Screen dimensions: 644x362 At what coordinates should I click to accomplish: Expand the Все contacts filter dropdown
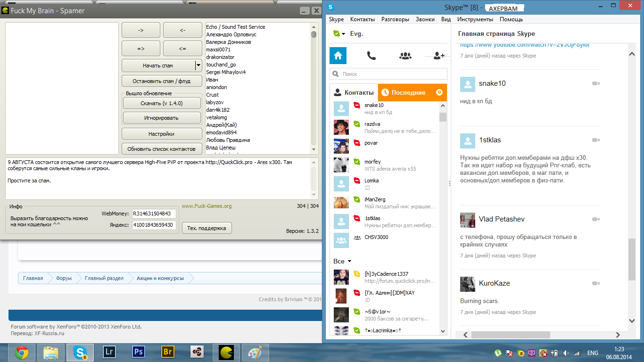(x=349, y=261)
